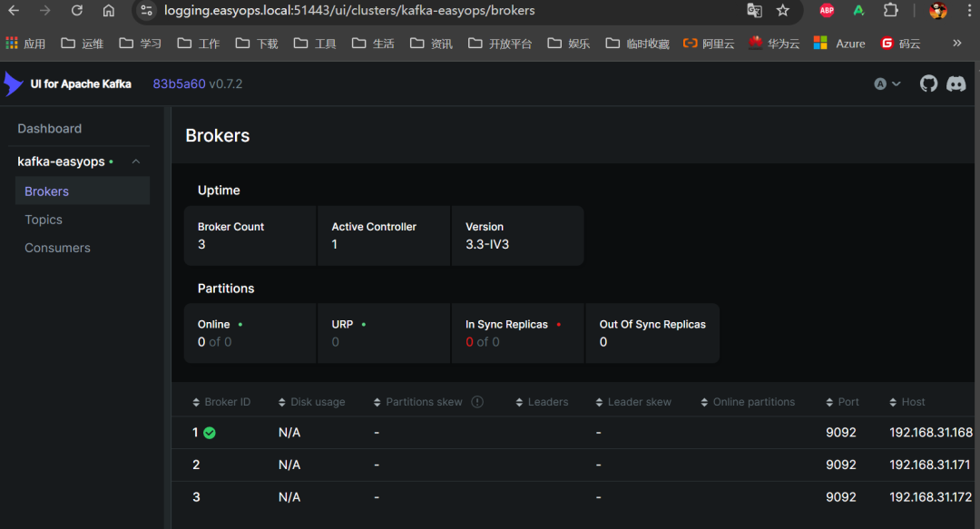Open the translate page icon
The height and width of the screenshot is (529, 980).
754,11
